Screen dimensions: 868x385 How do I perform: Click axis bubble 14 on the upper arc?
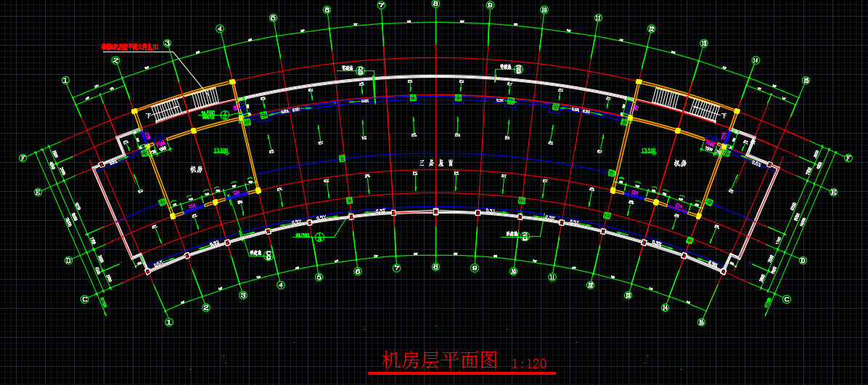click(756, 60)
